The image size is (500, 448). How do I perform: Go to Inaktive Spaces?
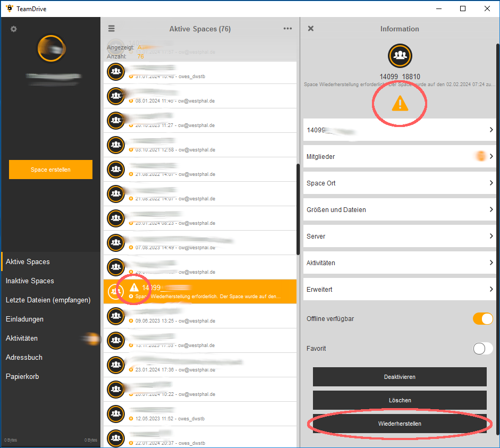(x=30, y=281)
